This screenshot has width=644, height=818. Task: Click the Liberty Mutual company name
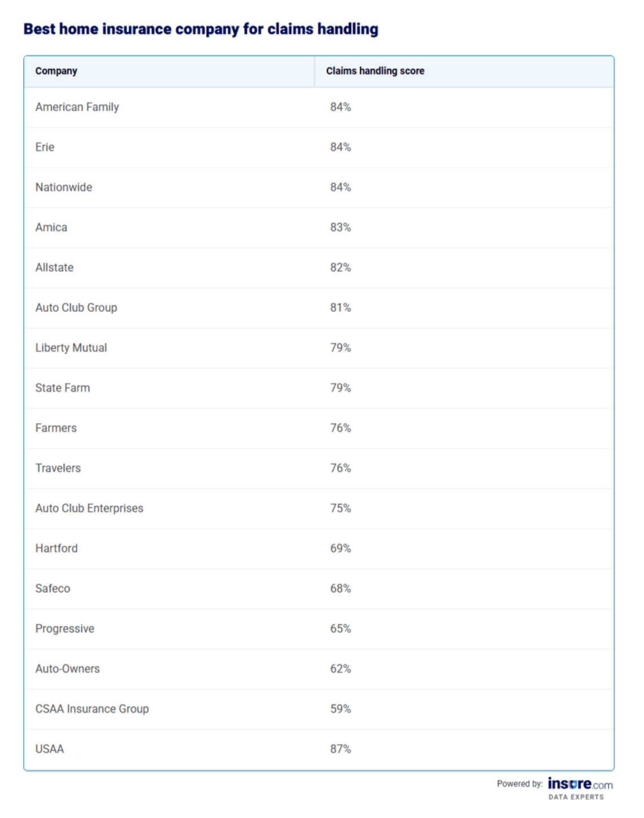point(71,348)
